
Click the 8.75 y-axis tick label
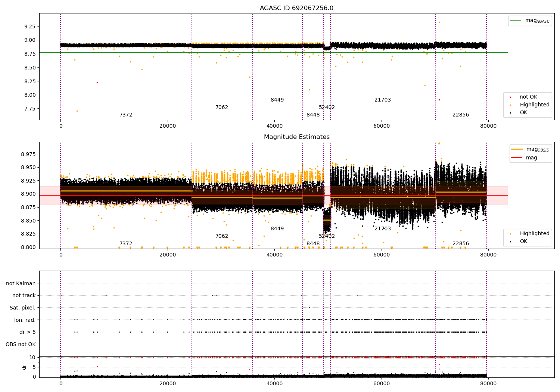point(30,54)
